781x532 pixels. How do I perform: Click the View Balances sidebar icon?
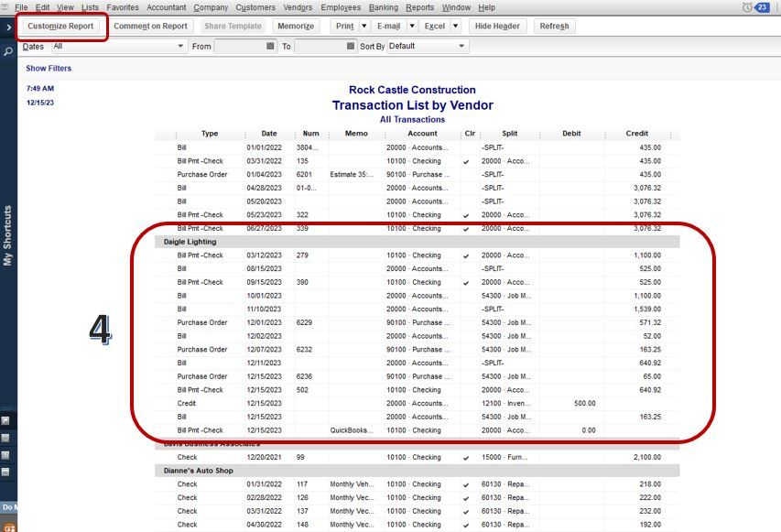(x=5, y=438)
